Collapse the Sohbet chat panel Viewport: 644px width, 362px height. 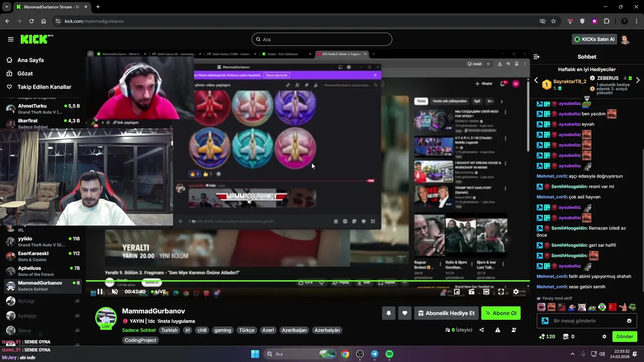tap(536, 57)
